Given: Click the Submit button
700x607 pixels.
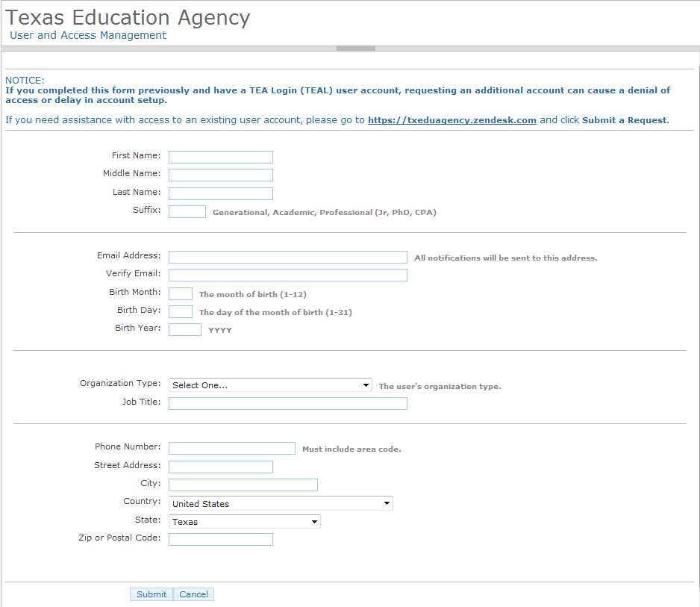Looking at the screenshot, I should coord(151,594).
